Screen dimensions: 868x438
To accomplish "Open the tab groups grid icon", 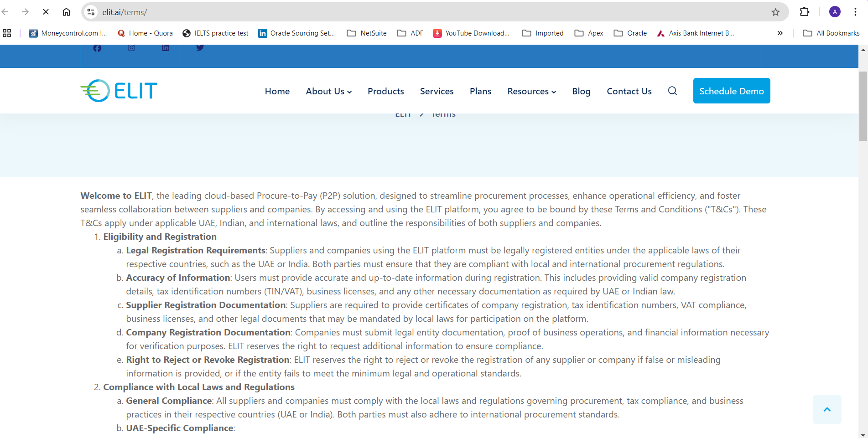I will [7, 33].
